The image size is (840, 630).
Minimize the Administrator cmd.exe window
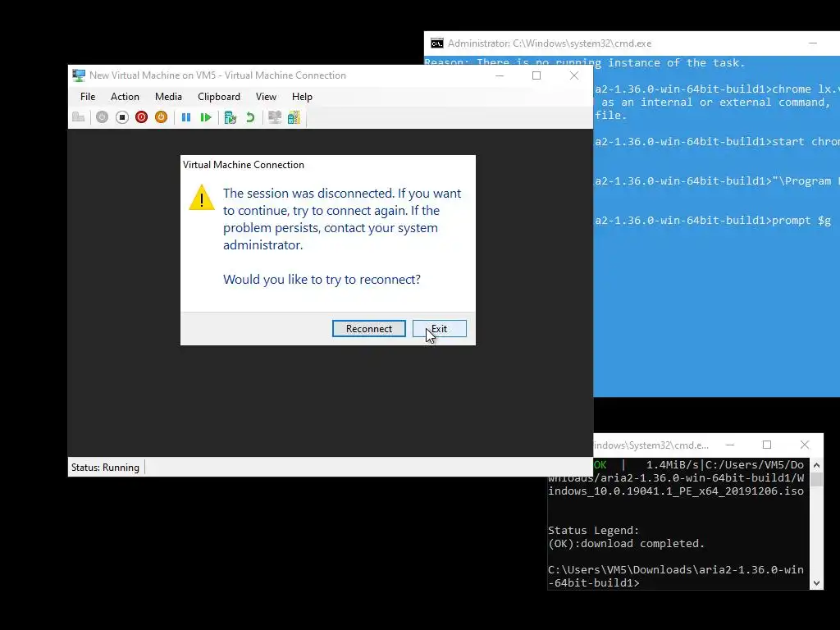(x=813, y=43)
